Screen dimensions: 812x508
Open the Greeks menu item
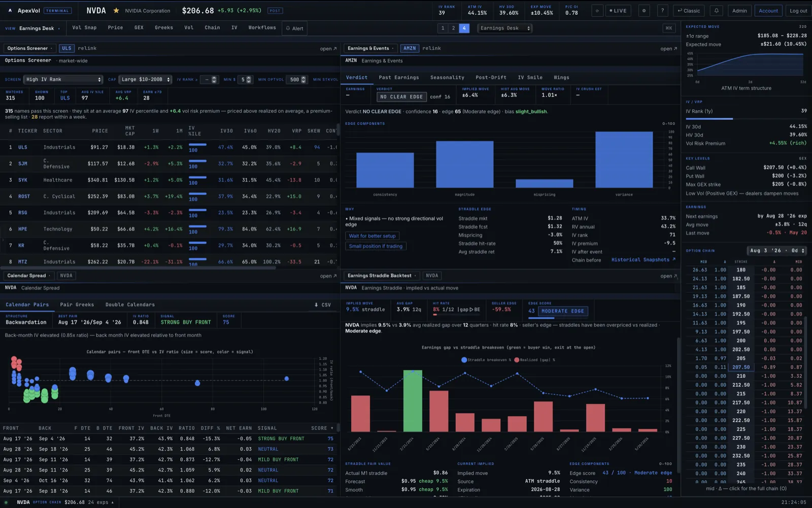(x=163, y=28)
